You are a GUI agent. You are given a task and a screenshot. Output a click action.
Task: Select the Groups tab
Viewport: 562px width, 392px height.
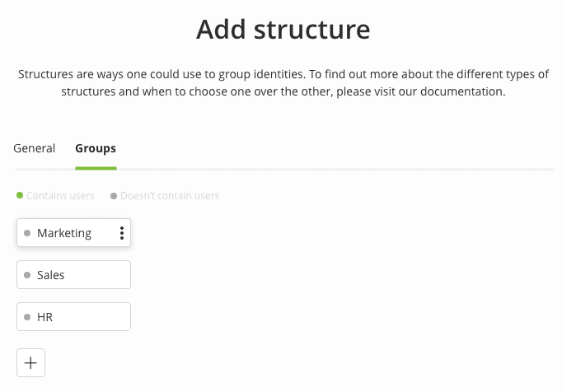pyautogui.click(x=96, y=149)
